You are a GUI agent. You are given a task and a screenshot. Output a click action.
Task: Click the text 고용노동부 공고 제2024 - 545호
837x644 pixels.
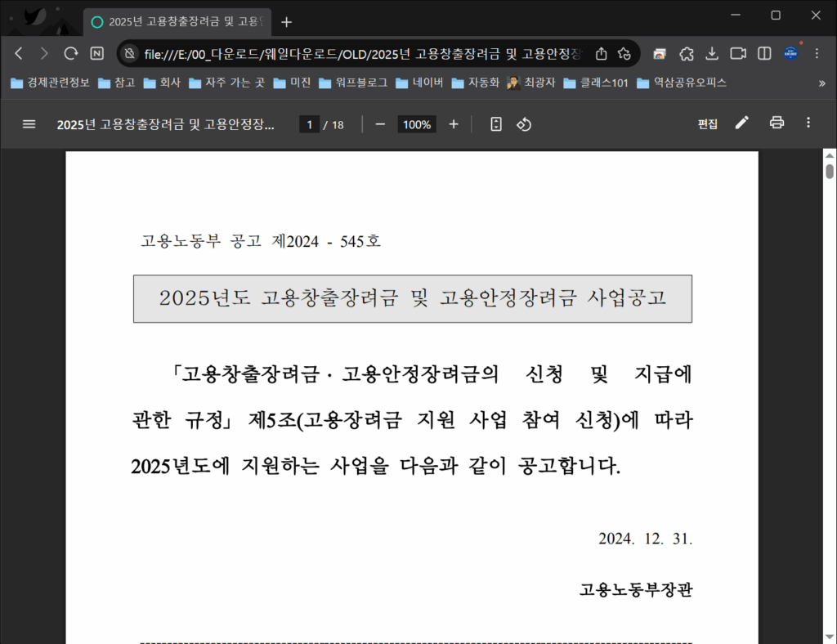pos(261,241)
